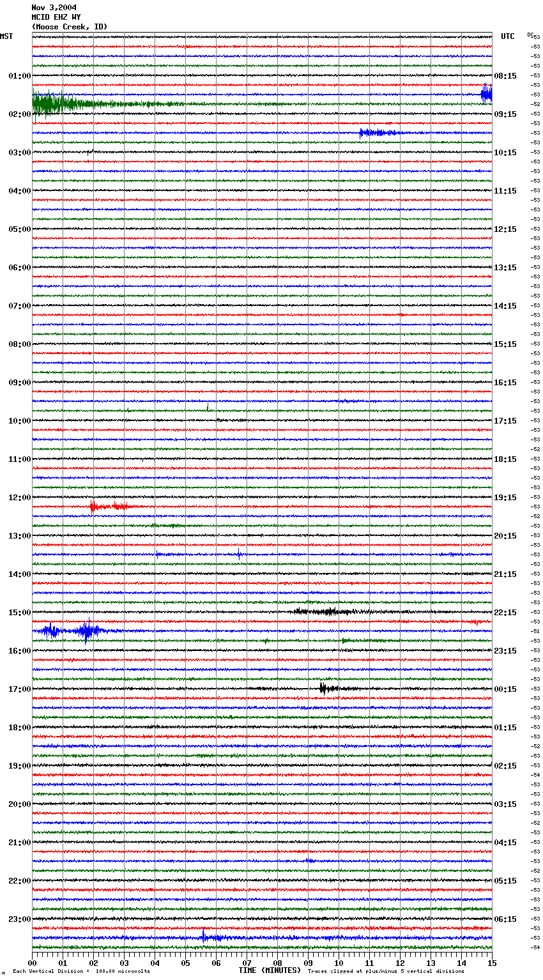Screen dimensions: 543x980
Task: Select the 21:00 MST row label
Action: pos(20,843)
